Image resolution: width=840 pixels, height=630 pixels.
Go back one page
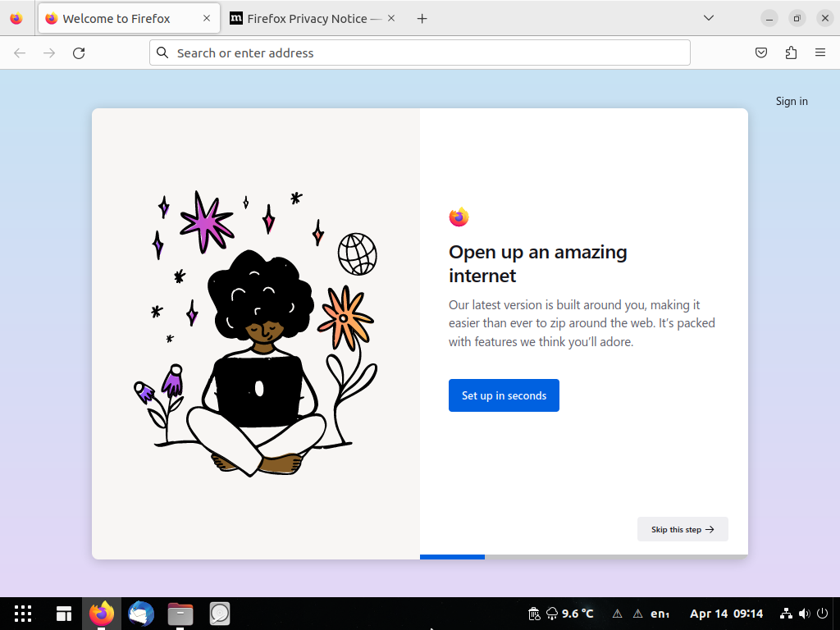pos(20,53)
